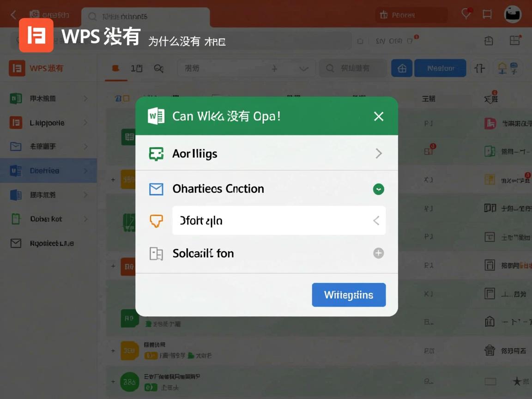Open the heart notifications icon in the top bar
532x399 pixels.
465,14
